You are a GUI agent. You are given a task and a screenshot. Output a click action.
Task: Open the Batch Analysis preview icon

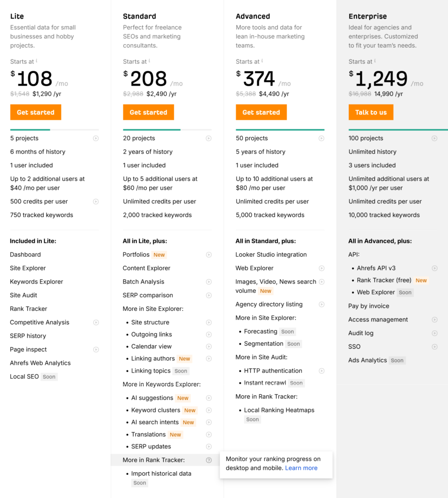pos(209,282)
